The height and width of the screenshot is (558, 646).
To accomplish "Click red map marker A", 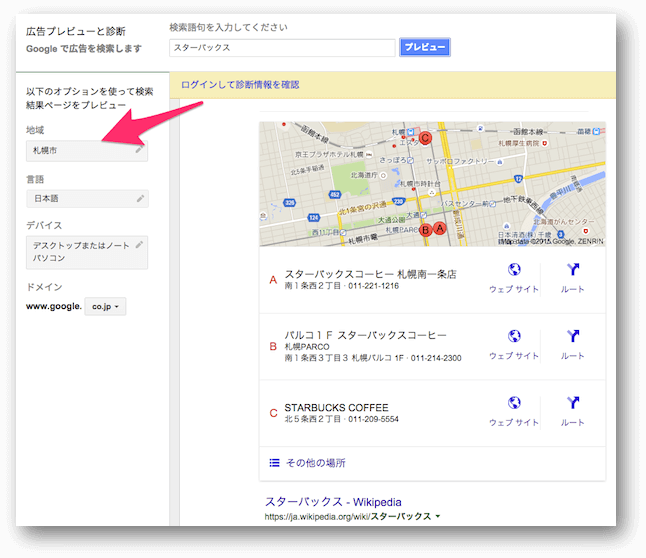I will 440,228.
